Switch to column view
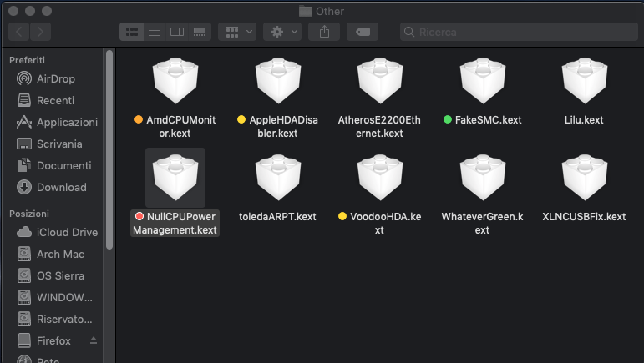Image resolution: width=644 pixels, height=363 pixels. pos(177,32)
